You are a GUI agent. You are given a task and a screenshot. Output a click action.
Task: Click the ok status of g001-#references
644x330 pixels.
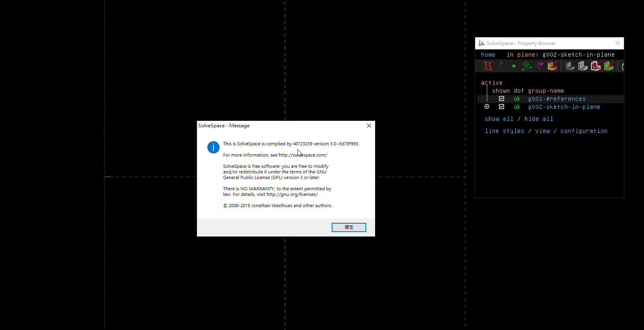click(517, 99)
